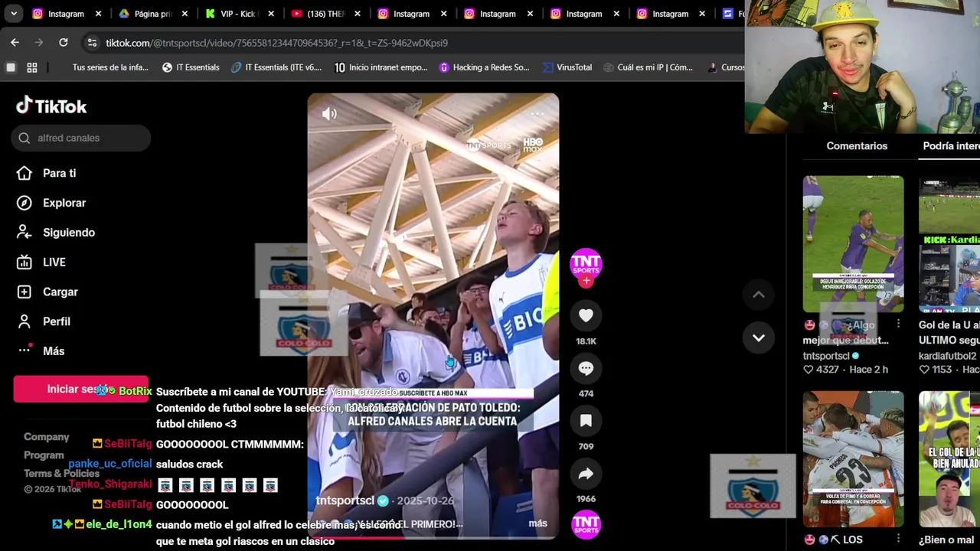980x551 pixels.
Task: Open Tus series de la infa... bookmark
Action: click(x=110, y=67)
